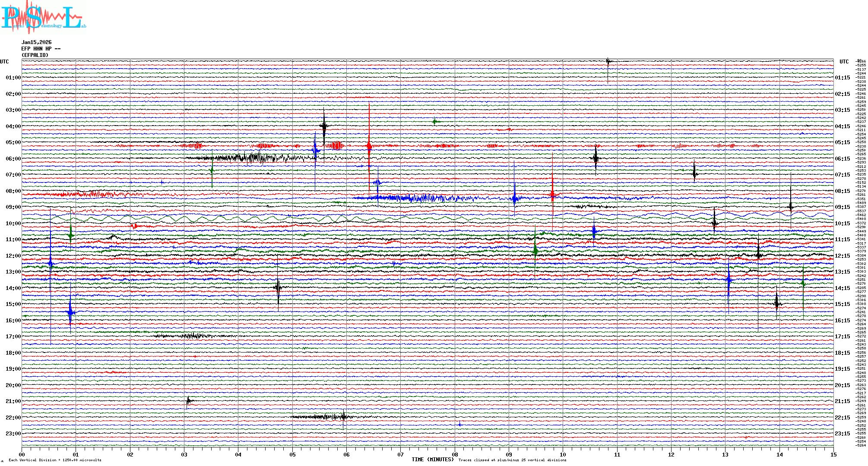This screenshot has height=466, width=868.
Task: Click minute 07 on bottom axis
Action: 401,454
